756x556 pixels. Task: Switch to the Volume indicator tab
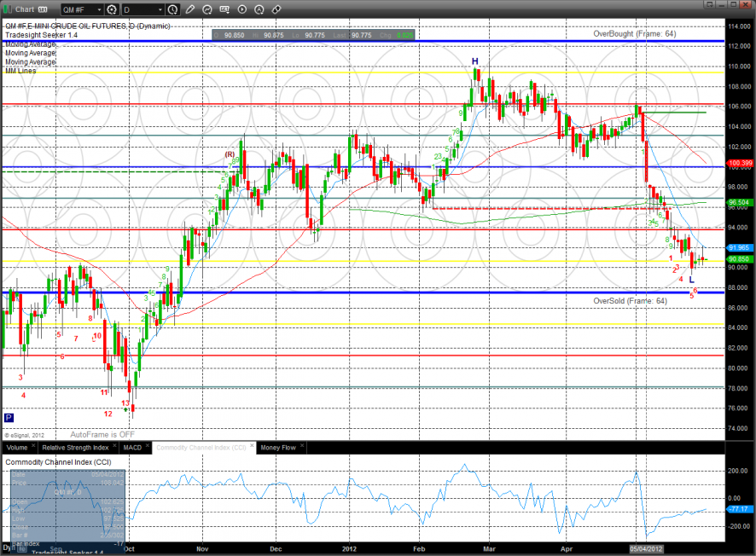pyautogui.click(x=17, y=447)
